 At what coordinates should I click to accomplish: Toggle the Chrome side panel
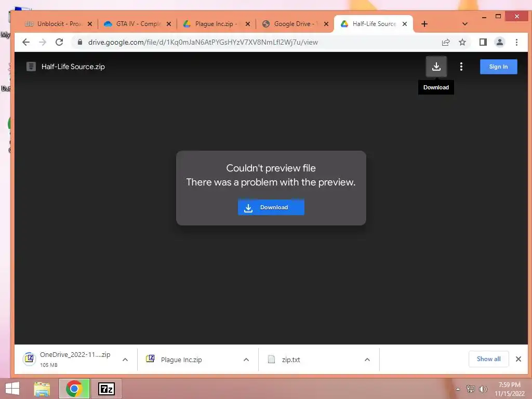point(483,42)
